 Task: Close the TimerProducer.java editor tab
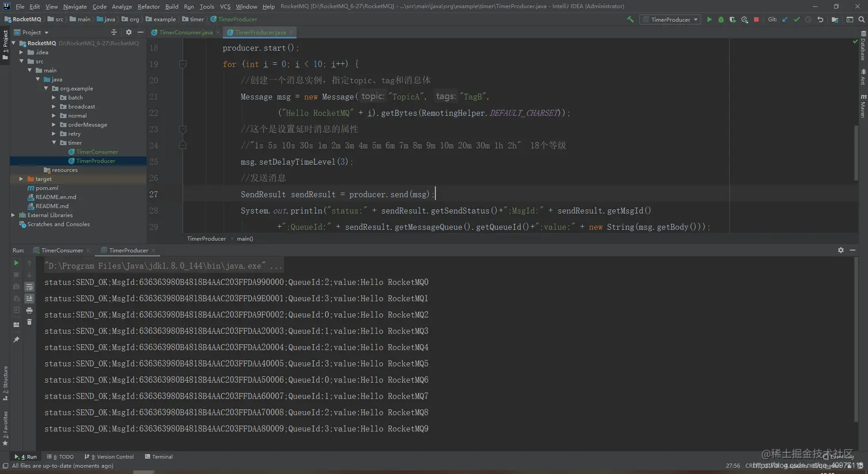(291, 32)
